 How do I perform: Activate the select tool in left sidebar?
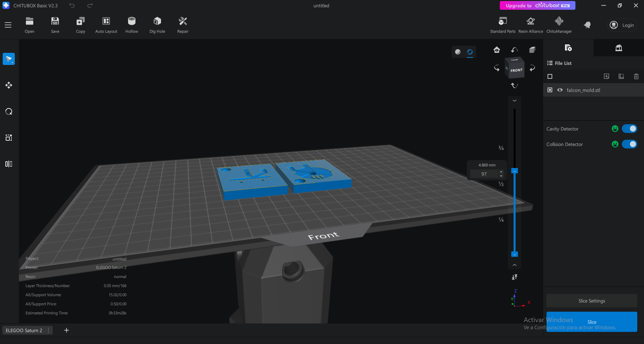coord(9,59)
